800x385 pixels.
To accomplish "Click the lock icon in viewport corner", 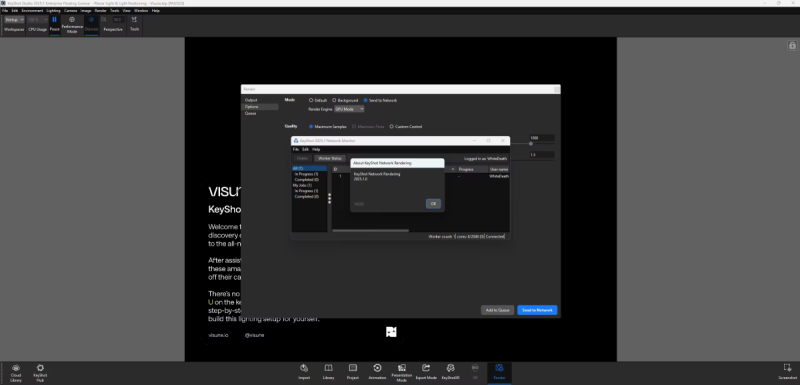I will (792, 46).
